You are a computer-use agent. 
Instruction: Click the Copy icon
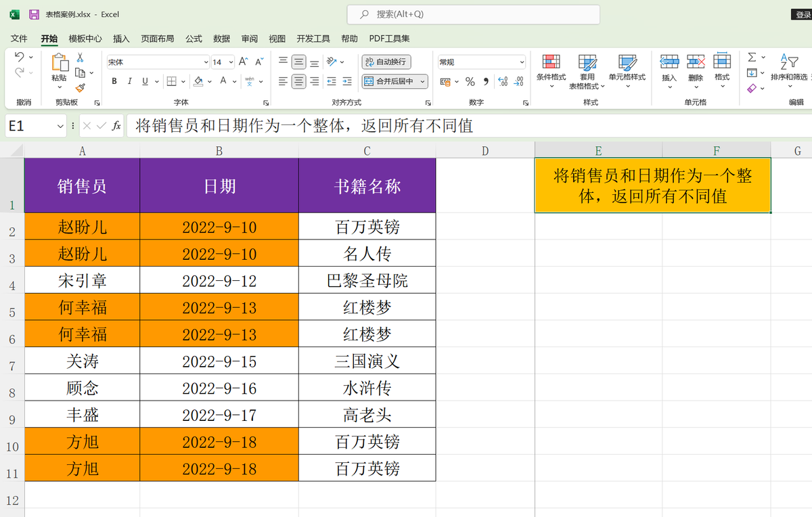[x=80, y=73]
